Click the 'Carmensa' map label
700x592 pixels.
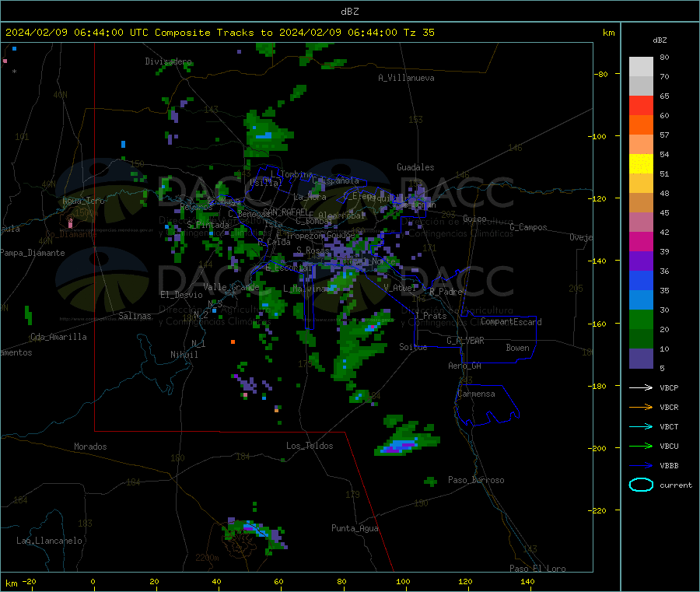476,394
